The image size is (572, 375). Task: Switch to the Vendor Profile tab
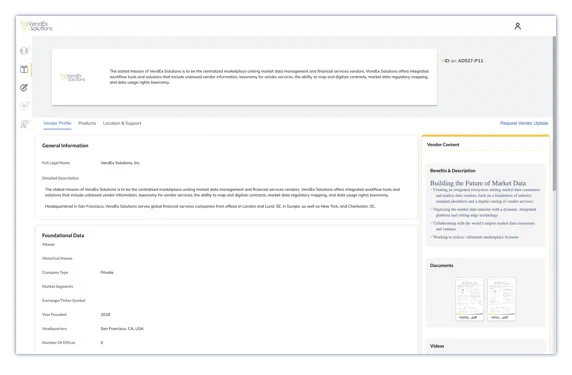coord(57,123)
